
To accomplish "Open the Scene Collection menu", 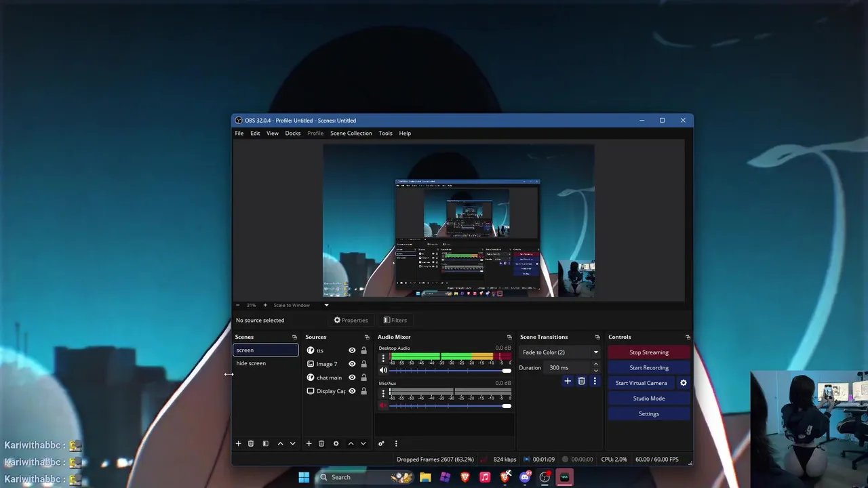I will 351,133.
